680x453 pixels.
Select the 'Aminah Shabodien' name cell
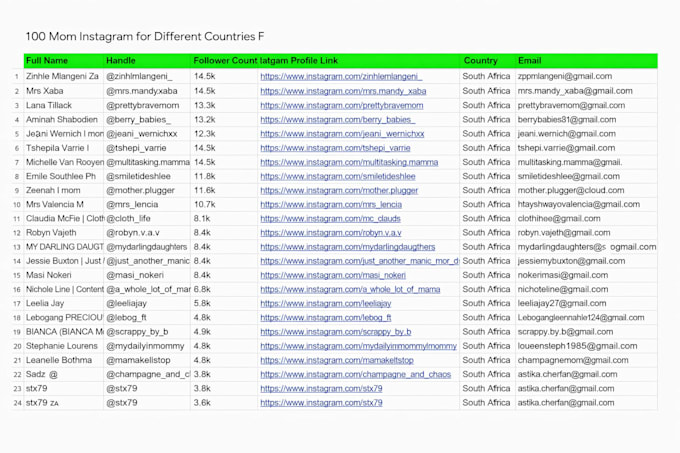[x=64, y=120]
